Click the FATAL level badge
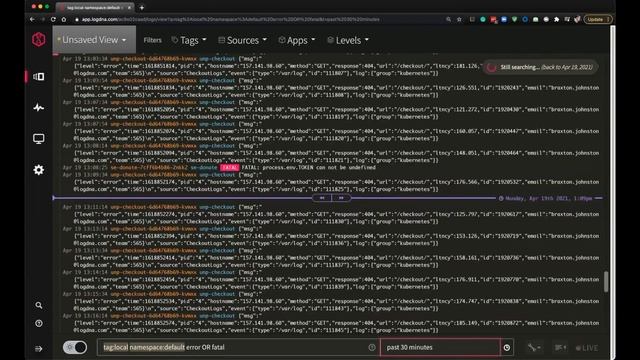Viewport: 640px width, 360px height. click(229, 167)
